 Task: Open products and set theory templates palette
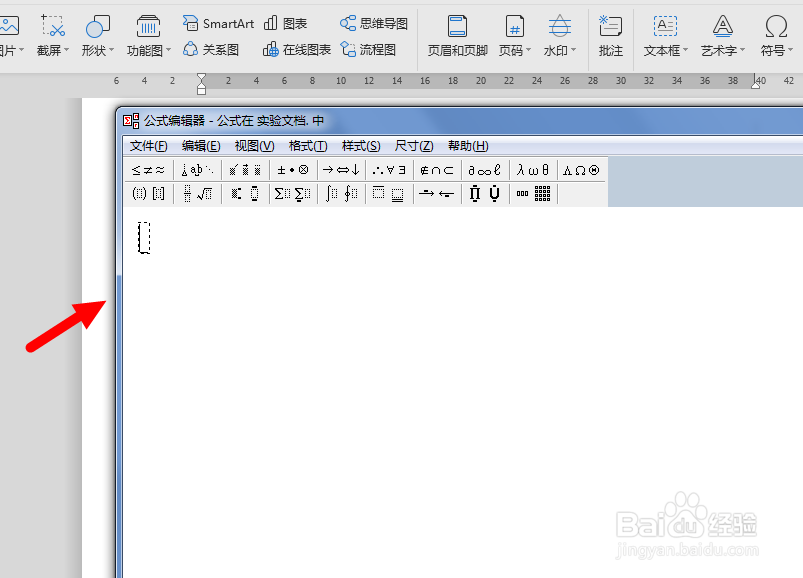(x=485, y=194)
